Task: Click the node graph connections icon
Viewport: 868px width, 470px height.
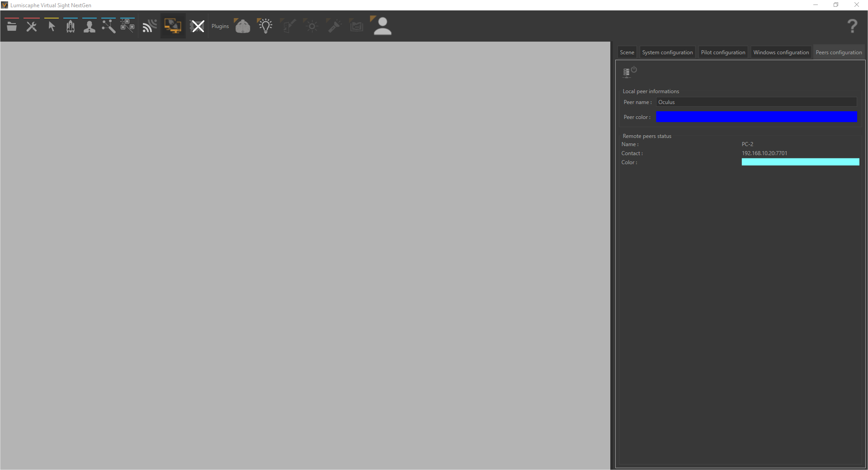Action: [x=108, y=26]
